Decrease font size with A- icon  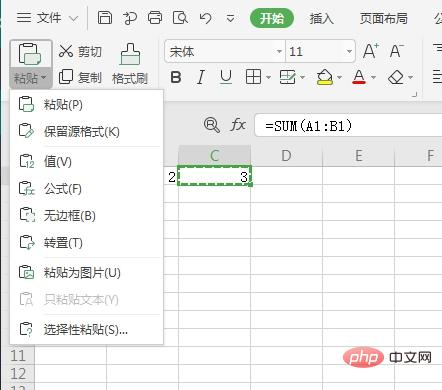point(396,51)
